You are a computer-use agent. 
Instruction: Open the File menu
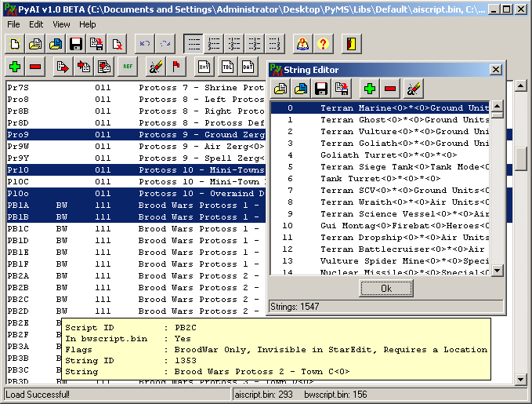13,24
